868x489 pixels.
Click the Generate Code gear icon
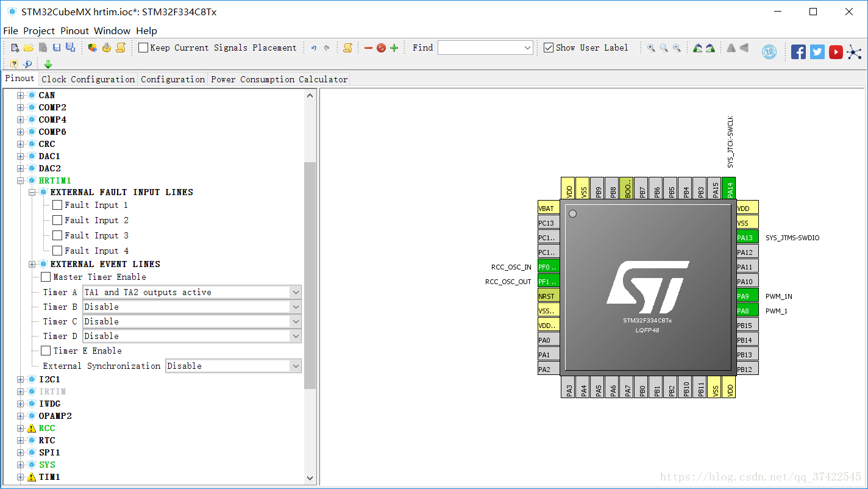tap(107, 48)
